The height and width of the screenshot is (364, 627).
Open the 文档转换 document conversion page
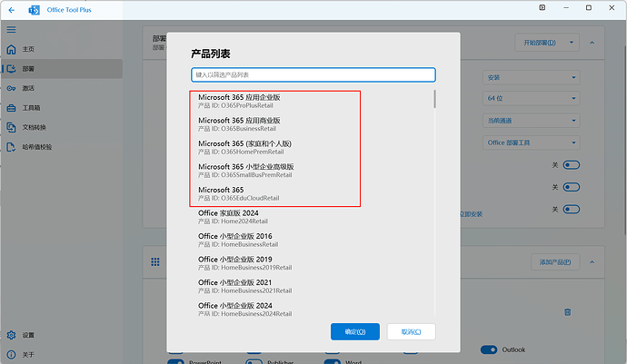(62, 127)
